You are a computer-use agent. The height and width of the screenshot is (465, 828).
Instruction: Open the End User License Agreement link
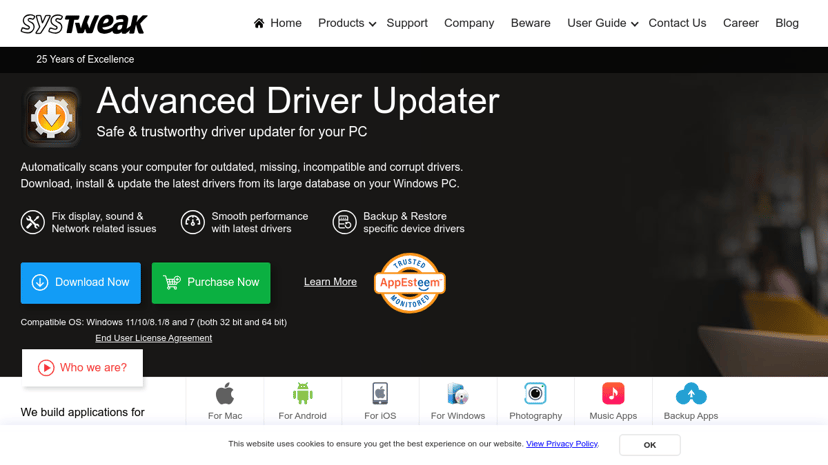pos(154,338)
